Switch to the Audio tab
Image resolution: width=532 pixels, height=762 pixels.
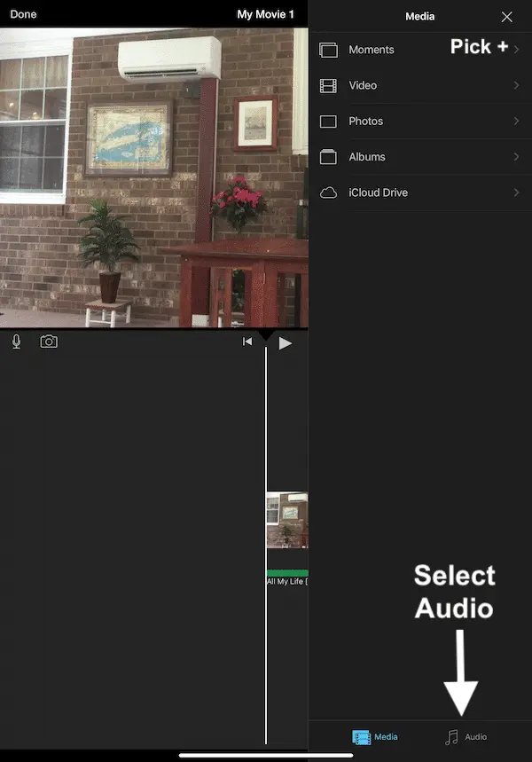tap(466, 737)
